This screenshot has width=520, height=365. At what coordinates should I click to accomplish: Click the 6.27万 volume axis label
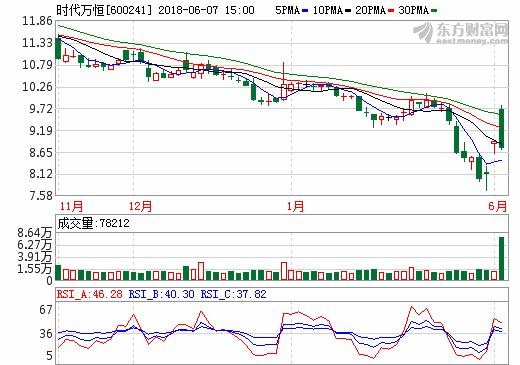coord(35,245)
